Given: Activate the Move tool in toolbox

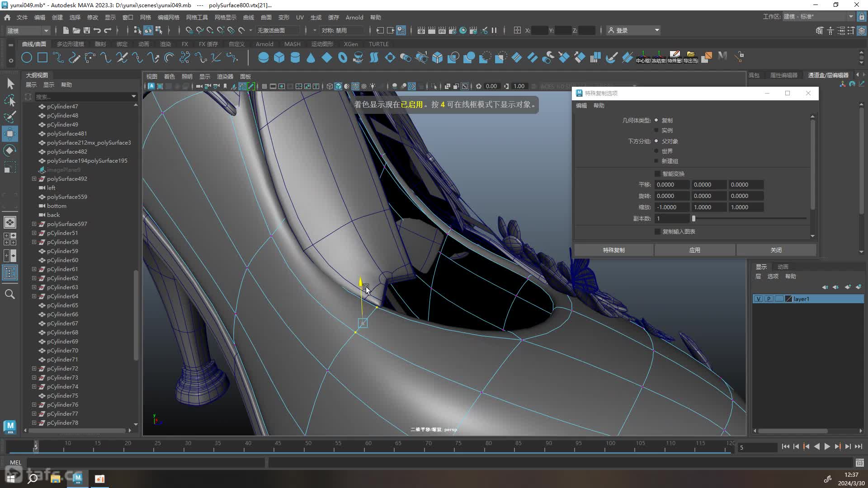Looking at the screenshot, I should pos(10,134).
